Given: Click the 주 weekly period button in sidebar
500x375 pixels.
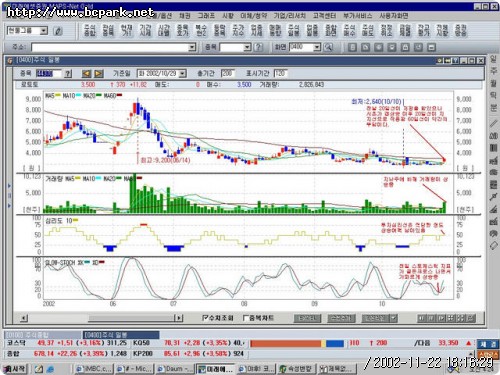Looking at the screenshot, I should (x=494, y=71).
